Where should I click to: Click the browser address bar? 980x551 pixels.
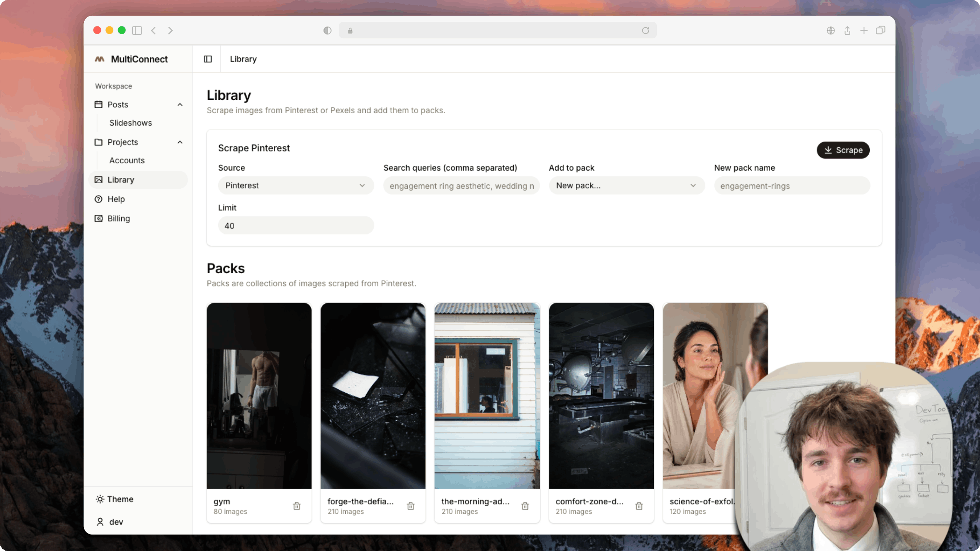pyautogui.click(x=498, y=30)
